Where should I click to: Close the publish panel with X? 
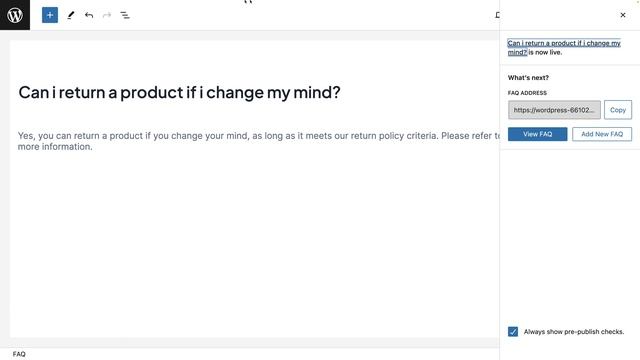(x=623, y=15)
